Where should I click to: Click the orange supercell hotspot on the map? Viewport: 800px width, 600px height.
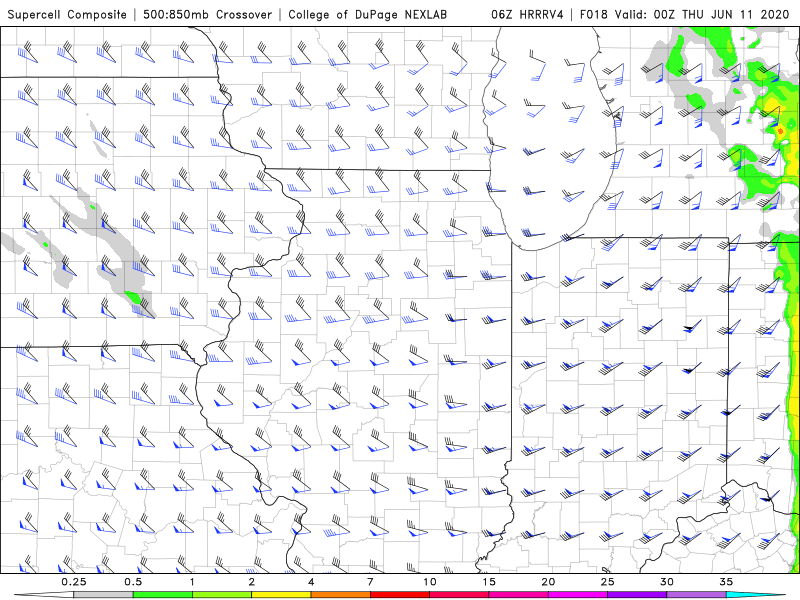click(780, 132)
